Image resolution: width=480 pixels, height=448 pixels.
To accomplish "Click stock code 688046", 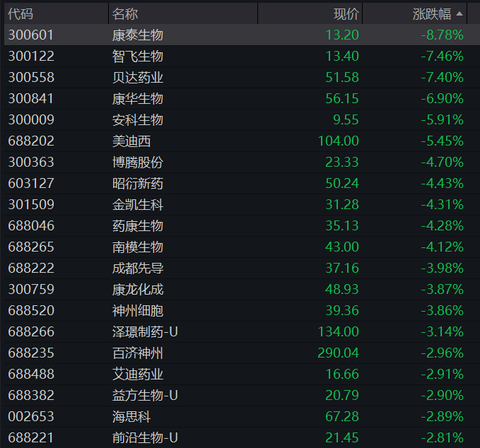I will point(31,226).
